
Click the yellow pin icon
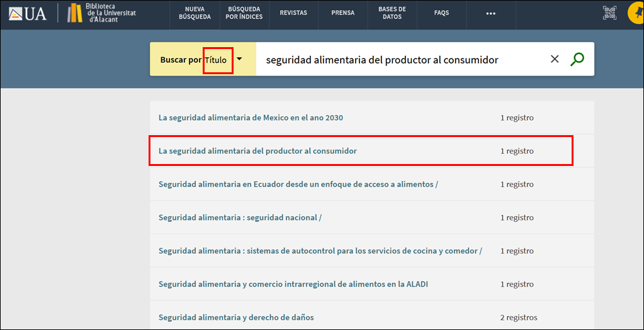(636, 14)
